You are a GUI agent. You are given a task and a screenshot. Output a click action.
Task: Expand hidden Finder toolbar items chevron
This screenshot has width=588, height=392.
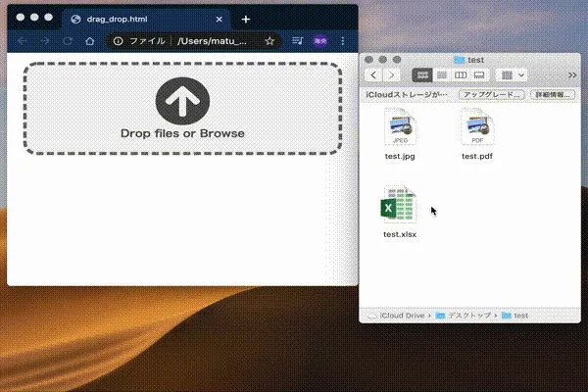pos(572,74)
